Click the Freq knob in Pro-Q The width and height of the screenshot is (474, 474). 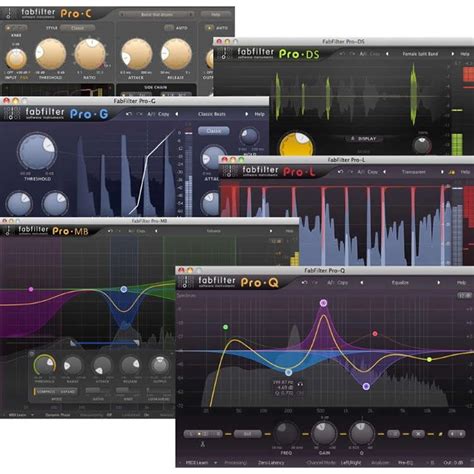286,433
